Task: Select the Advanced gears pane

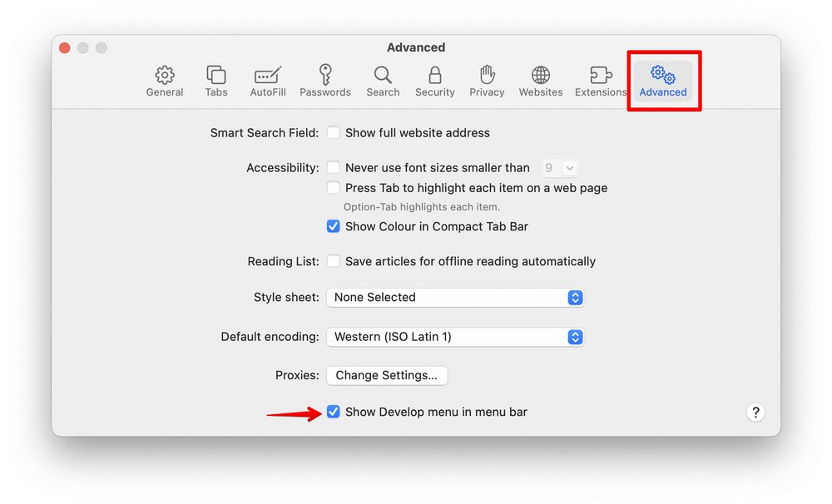Action: 663,82
